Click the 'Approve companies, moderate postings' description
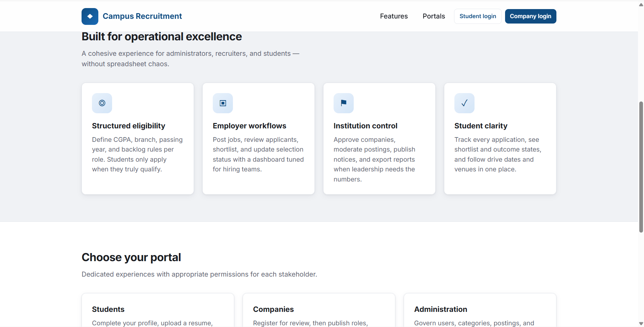The height and width of the screenshot is (327, 644). point(375,159)
